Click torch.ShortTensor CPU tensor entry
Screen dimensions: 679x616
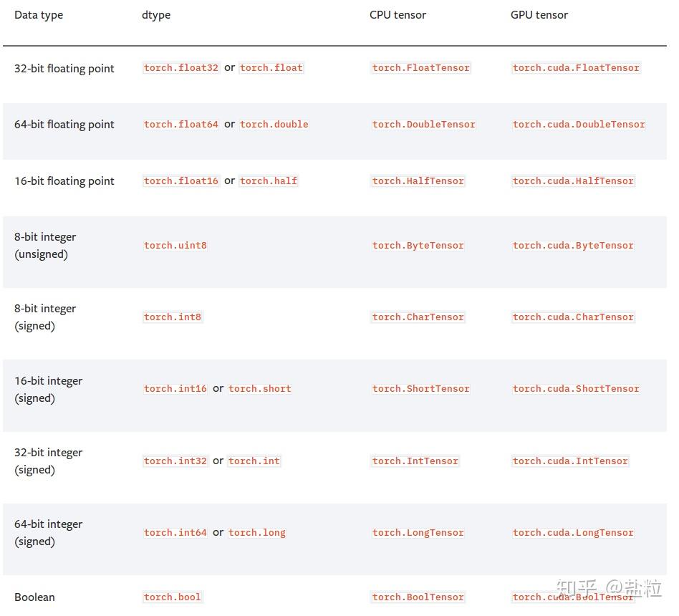421,389
